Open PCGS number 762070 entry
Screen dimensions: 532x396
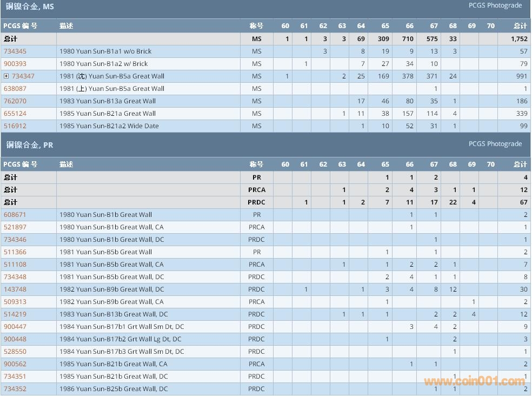(x=15, y=101)
